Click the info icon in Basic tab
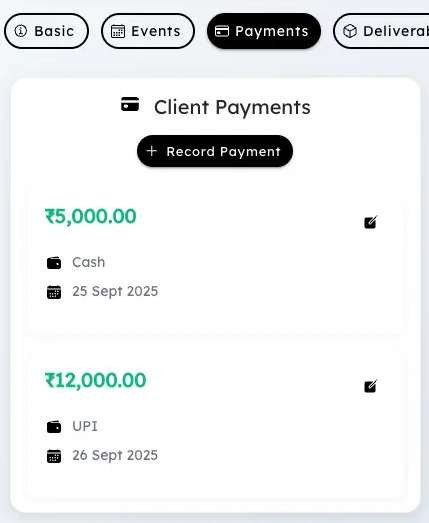Image resolution: width=429 pixels, height=523 pixels. tap(21, 31)
